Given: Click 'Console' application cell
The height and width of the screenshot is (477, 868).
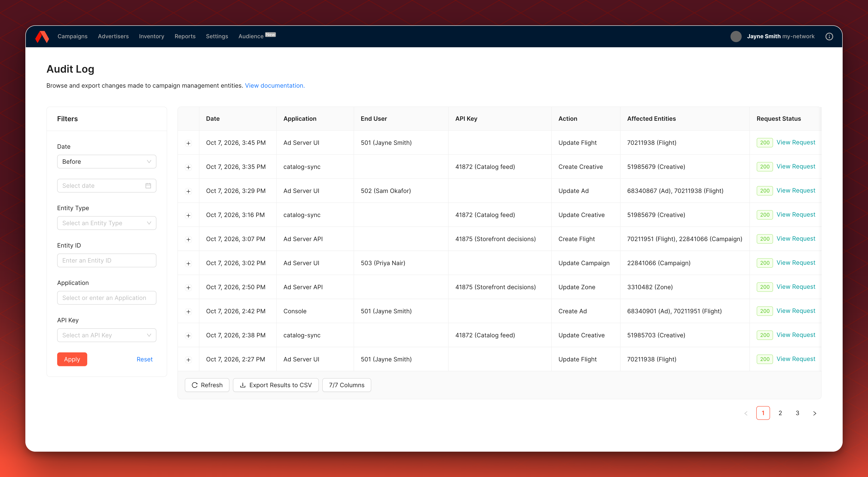Looking at the screenshot, I should [295, 311].
